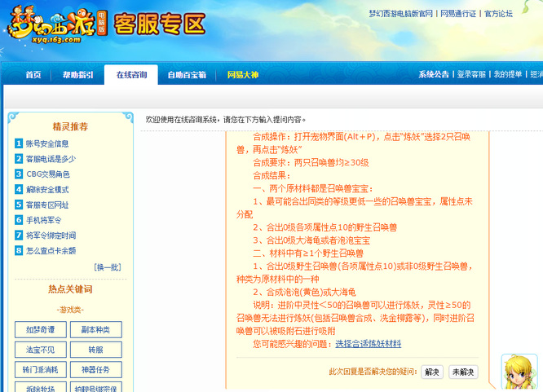The image size is (543, 392).
Task: Mark the answer as 未解决
Action: 463,372
